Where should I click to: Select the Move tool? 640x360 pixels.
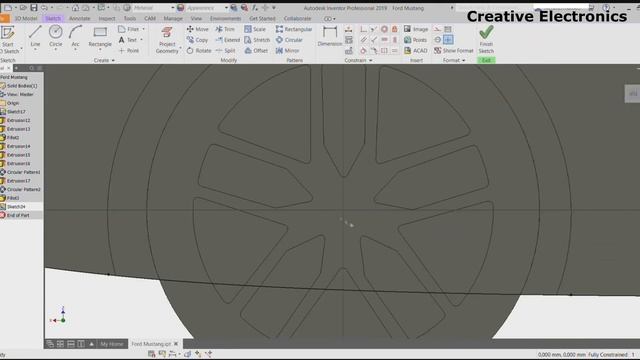tap(198, 29)
